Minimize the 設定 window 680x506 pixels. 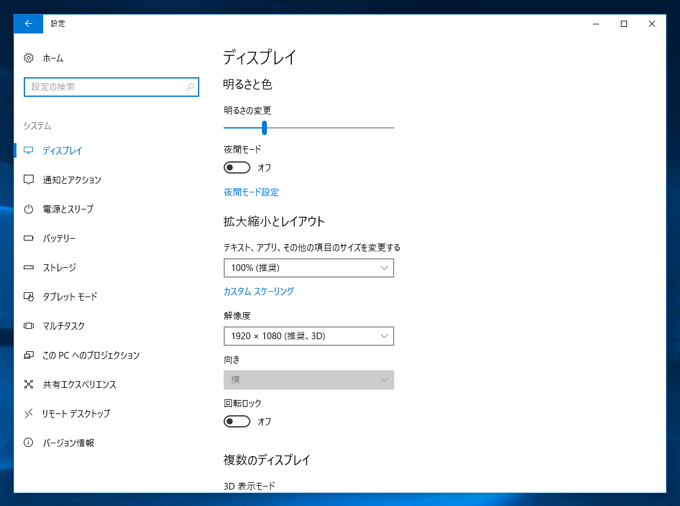(596, 24)
